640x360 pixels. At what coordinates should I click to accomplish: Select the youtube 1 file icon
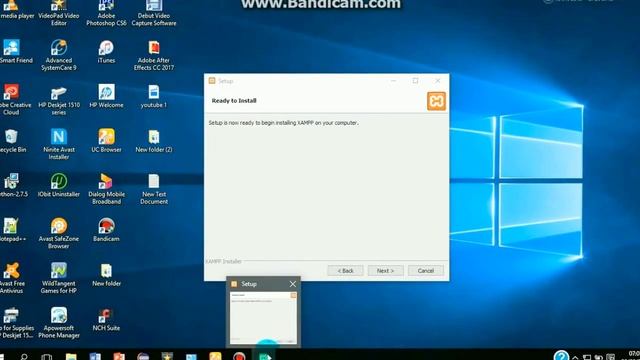tap(154, 96)
